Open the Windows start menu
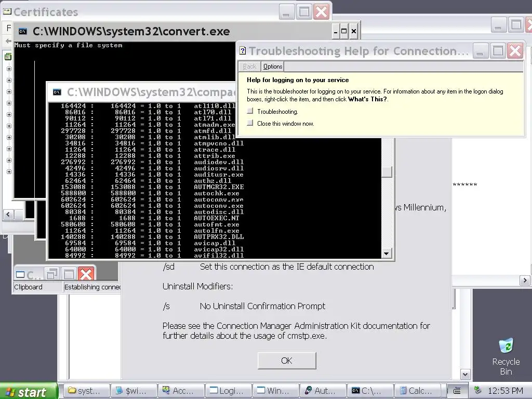The width and height of the screenshot is (532, 399). 29,391
